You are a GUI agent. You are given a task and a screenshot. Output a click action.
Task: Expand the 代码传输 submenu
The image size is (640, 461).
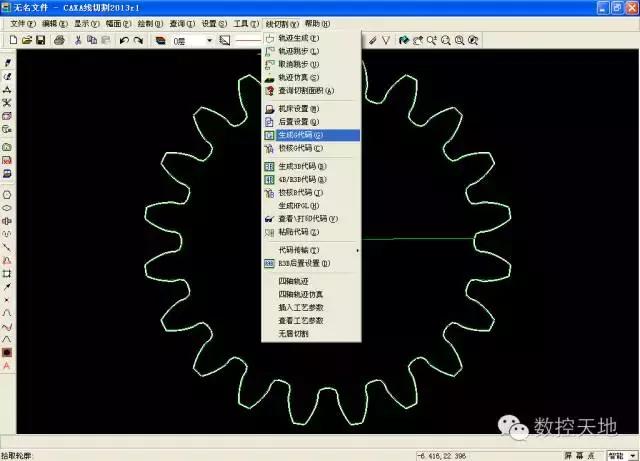311,250
